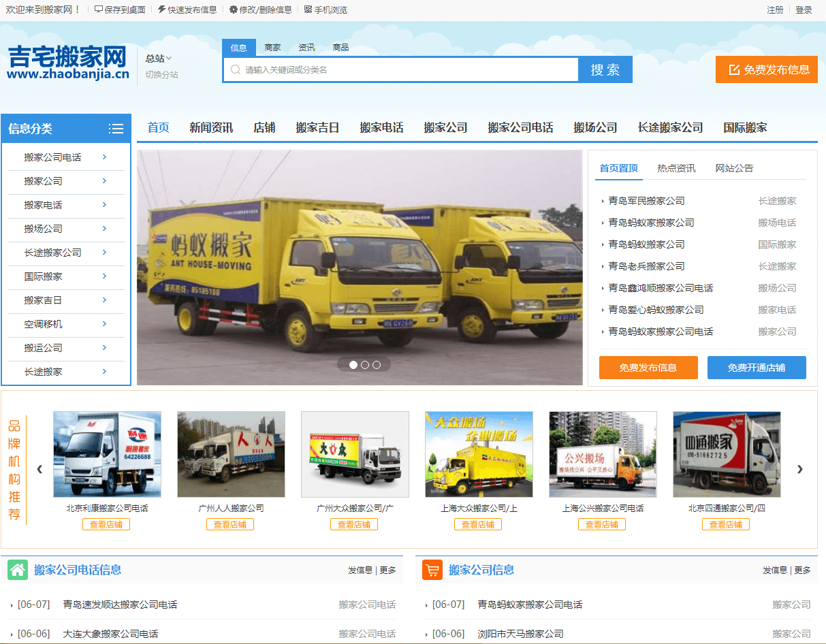This screenshot has width=826, height=644.
Task: Click the hamburger icon on 信息分类 header
Action: pyautogui.click(x=116, y=128)
